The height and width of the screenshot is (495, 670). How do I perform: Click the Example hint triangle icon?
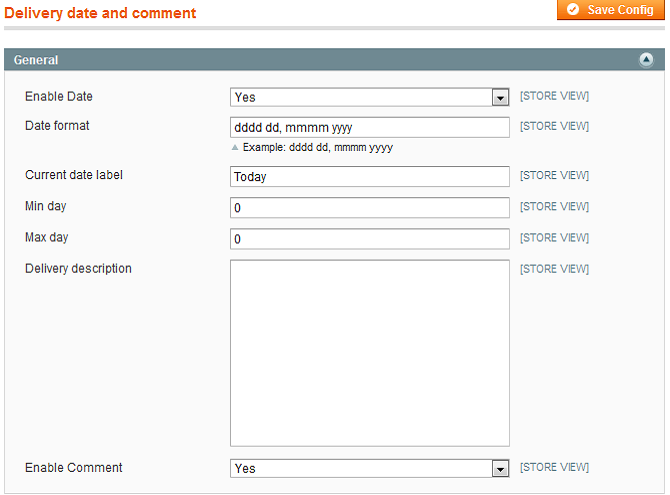tap(235, 147)
